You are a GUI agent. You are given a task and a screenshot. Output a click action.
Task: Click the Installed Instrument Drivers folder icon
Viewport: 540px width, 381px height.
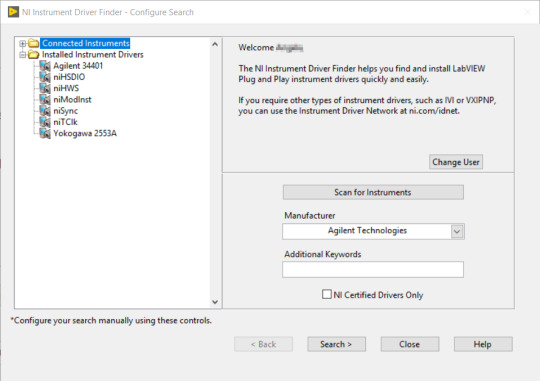(x=33, y=54)
